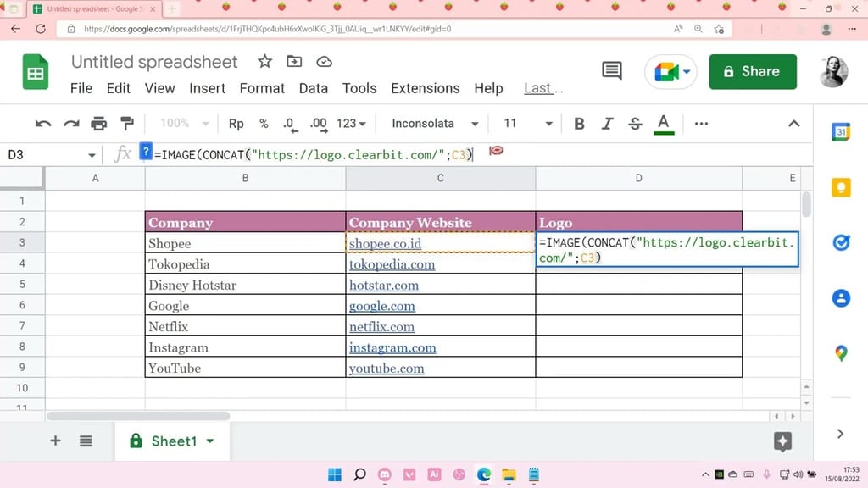The height and width of the screenshot is (488, 868).
Task: Click the Windows Start button
Action: [x=334, y=474]
